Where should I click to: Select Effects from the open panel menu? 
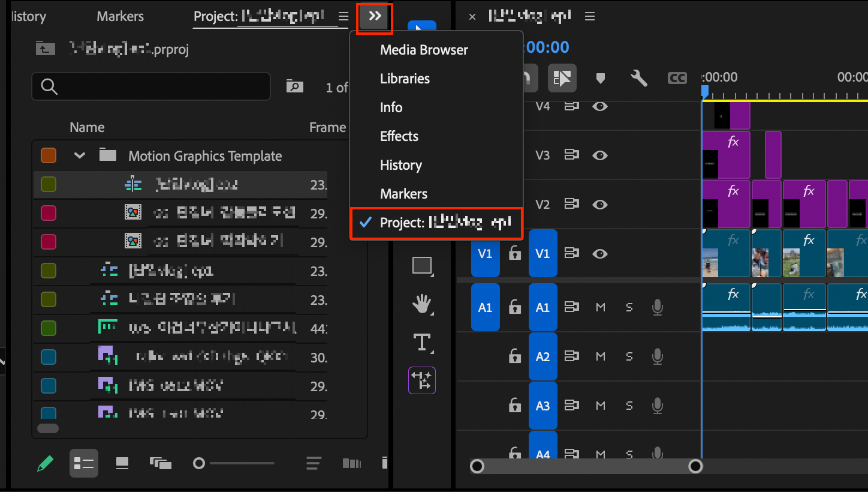pos(399,136)
